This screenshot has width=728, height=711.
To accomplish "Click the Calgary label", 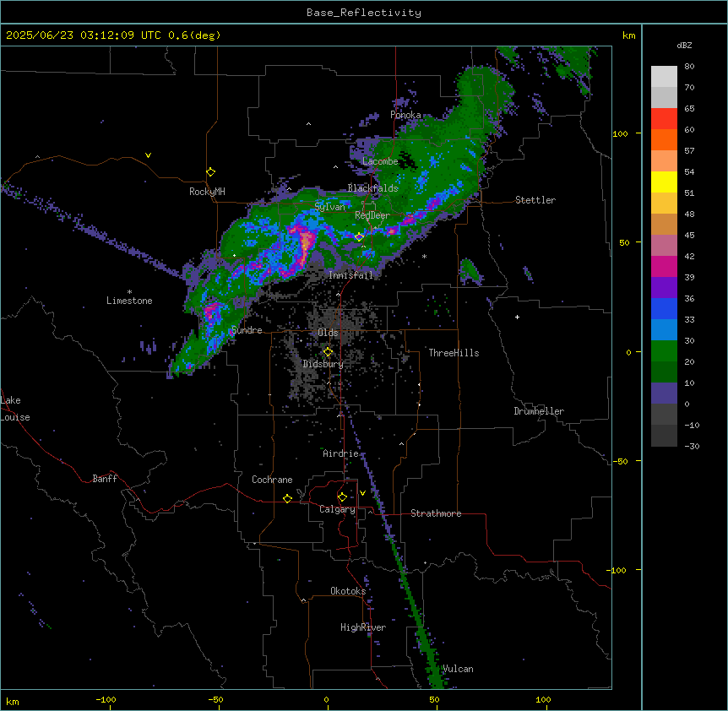I will coord(338,509).
